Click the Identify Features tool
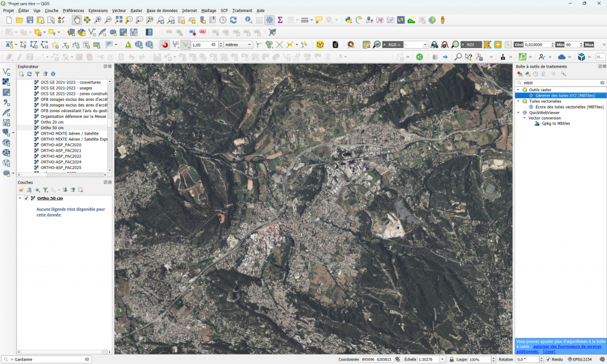 (249, 20)
